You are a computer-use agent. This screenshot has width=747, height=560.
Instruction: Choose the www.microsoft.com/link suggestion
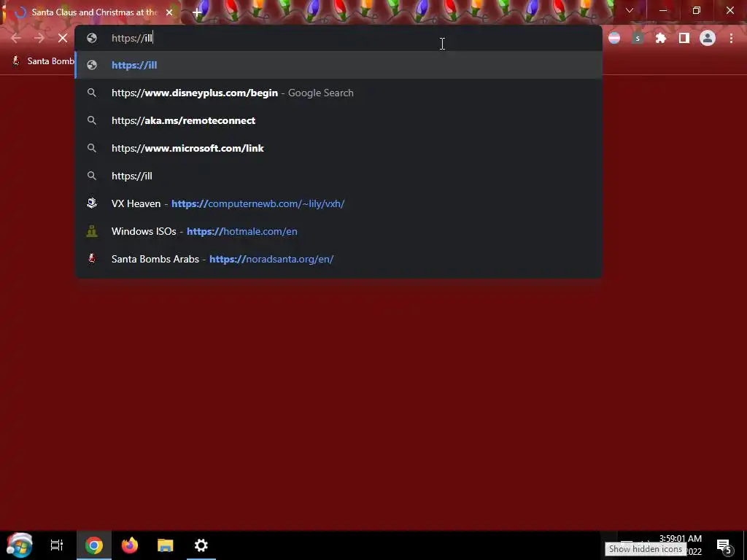coord(338,148)
